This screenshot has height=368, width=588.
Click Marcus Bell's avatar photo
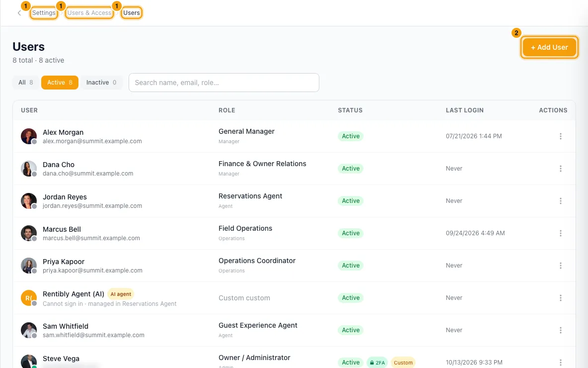click(x=29, y=233)
